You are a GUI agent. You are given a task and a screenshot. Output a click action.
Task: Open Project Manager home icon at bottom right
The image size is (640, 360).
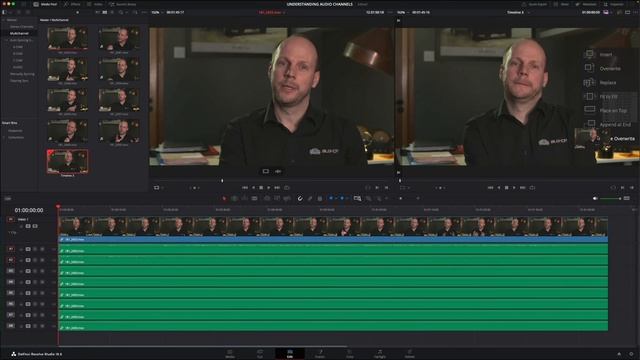click(619, 354)
